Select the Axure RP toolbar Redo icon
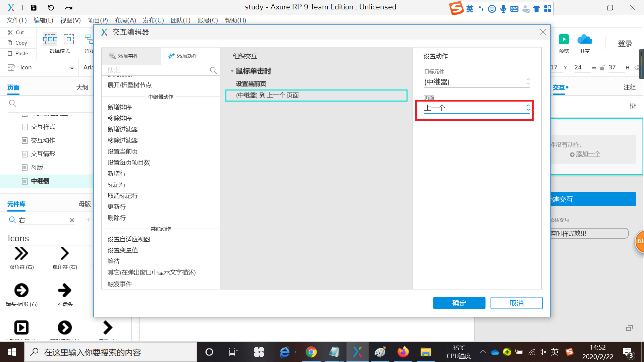The width and height of the screenshot is (644, 362). pyautogui.click(x=68, y=8)
